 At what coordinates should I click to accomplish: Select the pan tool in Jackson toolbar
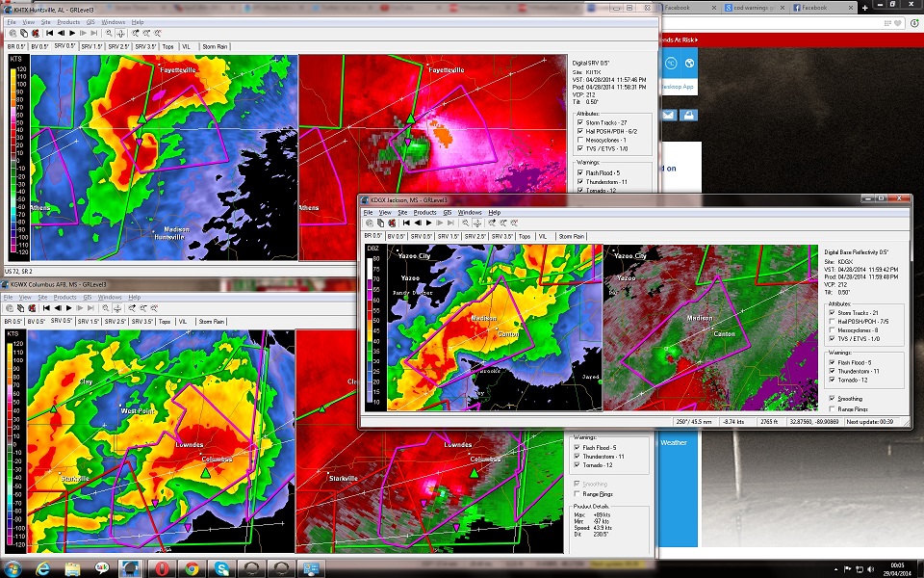pyautogui.click(x=477, y=223)
